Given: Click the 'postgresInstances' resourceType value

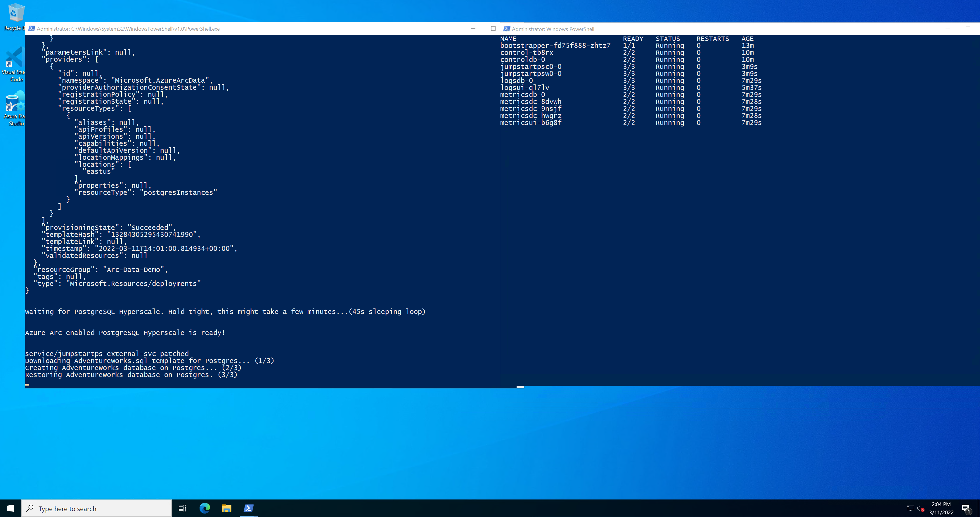Looking at the screenshot, I should point(178,193).
